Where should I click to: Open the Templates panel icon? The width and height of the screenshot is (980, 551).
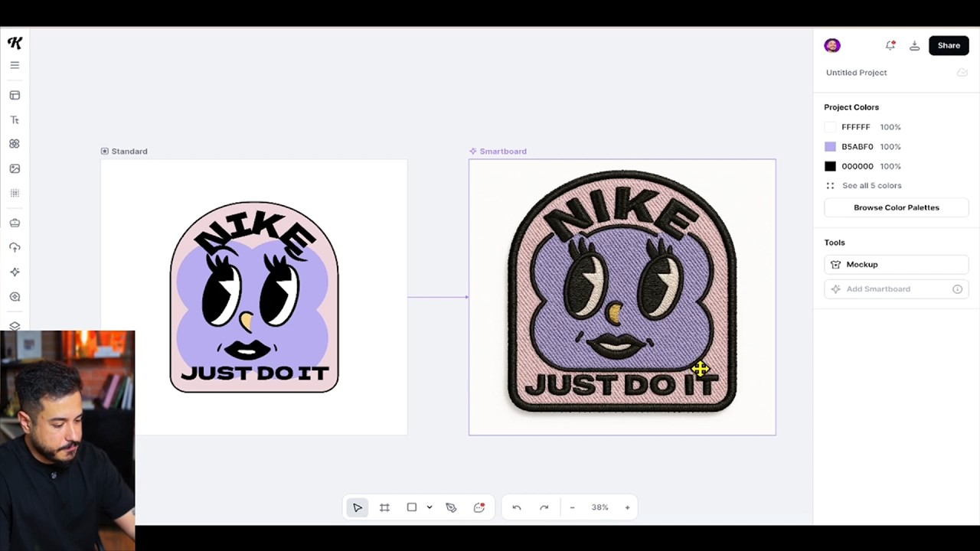coord(15,96)
